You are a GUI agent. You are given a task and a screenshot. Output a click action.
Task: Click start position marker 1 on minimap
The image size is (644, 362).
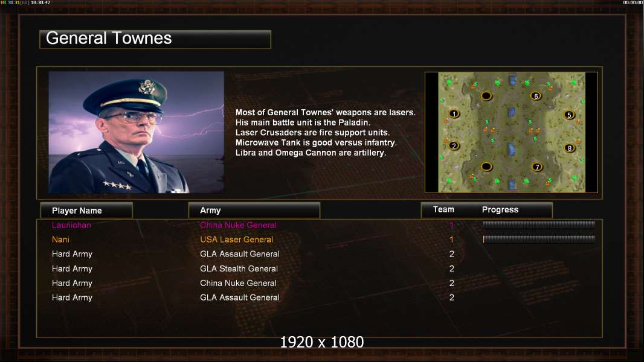454,113
